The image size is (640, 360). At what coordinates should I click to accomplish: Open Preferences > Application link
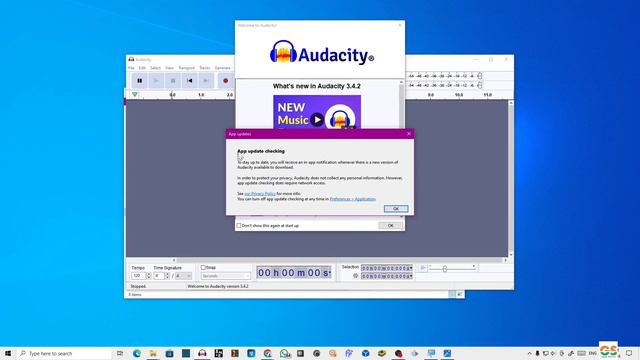click(353, 199)
